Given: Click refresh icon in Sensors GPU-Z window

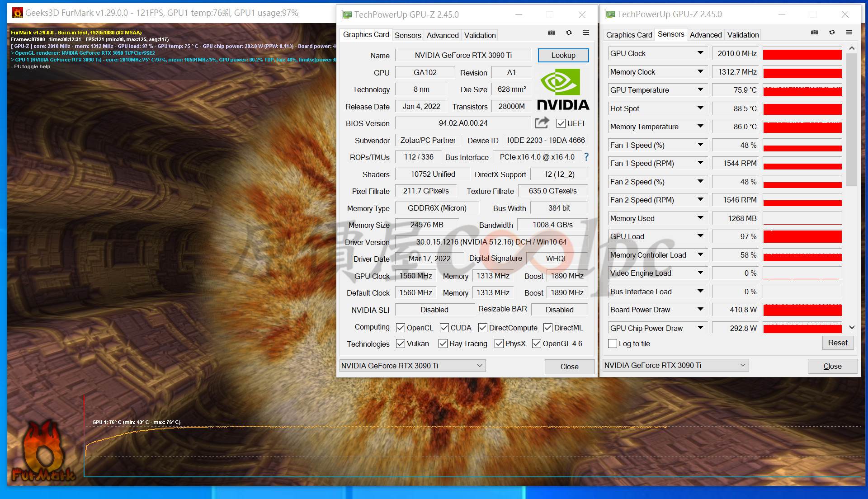Looking at the screenshot, I should [x=832, y=33].
